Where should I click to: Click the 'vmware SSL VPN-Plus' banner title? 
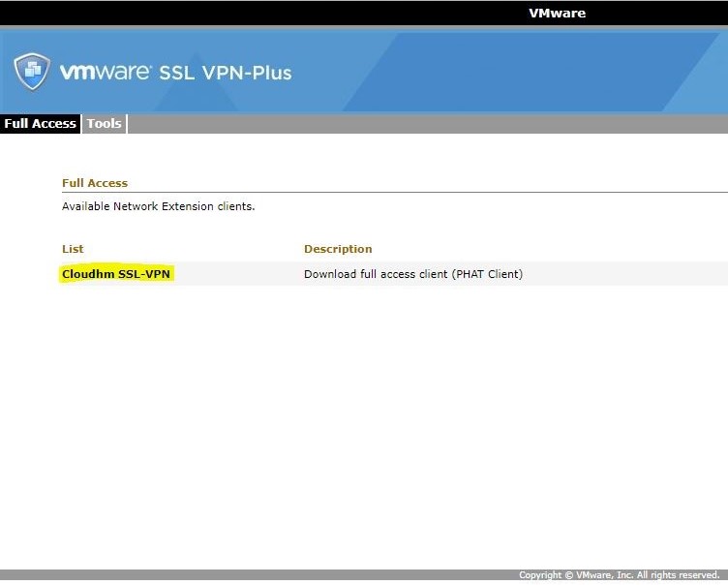point(176,73)
